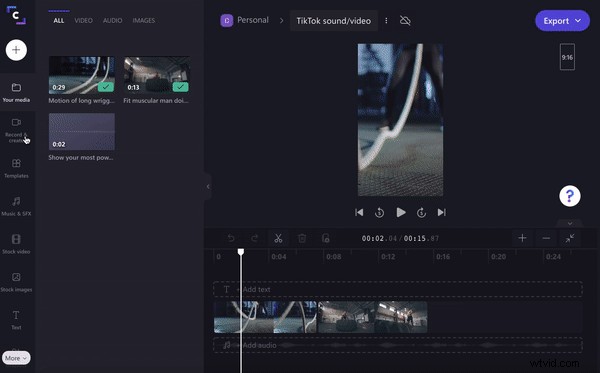Toggle the green checkmark on the 0:29 clip
This screenshot has width=600, height=373.
[106, 87]
